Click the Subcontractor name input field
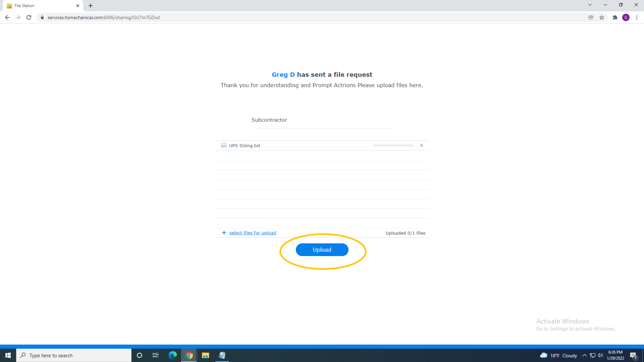The image size is (644, 362). tap(322, 120)
